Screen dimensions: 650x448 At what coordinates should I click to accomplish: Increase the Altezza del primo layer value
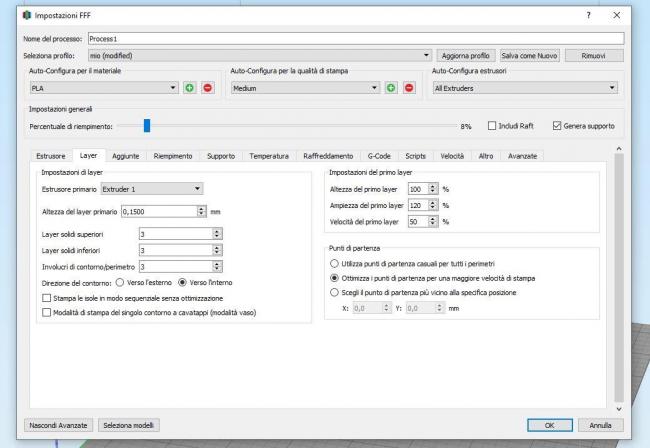433,186
